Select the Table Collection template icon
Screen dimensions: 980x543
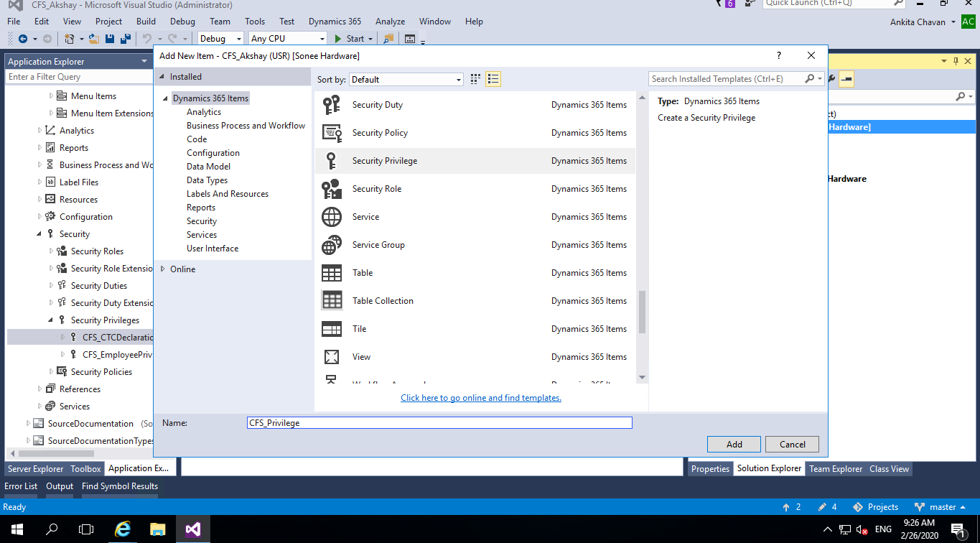click(332, 301)
